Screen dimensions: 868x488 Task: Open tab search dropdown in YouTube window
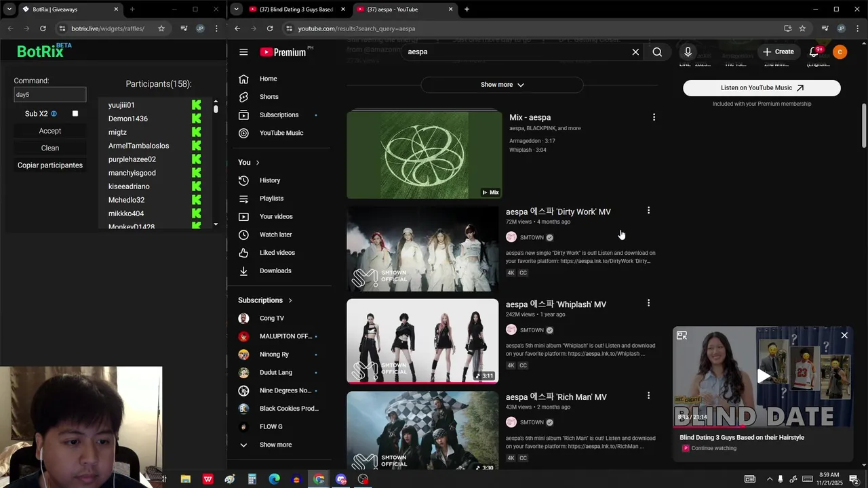coord(236,9)
